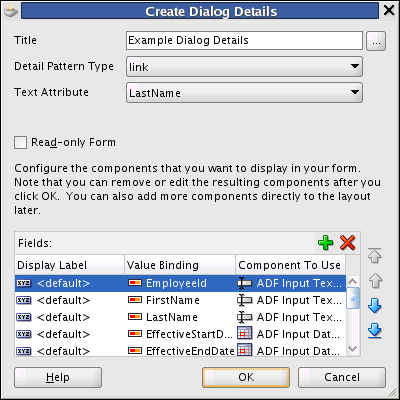Click the fields list scrollbar thumb
The width and height of the screenshot is (400, 400).
(353, 298)
